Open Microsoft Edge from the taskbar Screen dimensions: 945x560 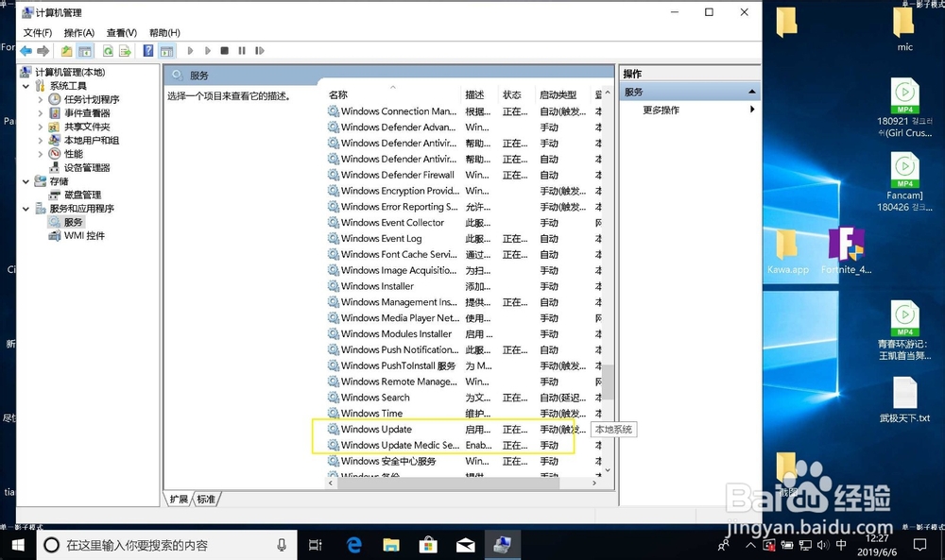tap(353, 545)
